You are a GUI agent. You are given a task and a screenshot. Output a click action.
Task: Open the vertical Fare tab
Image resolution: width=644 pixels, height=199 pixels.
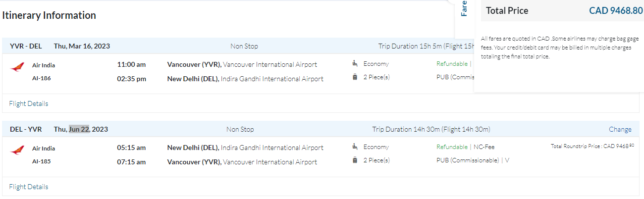[x=464, y=9]
